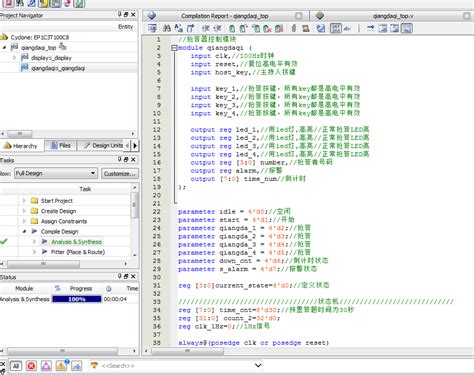This screenshot has height=375, width=474.
Task: Decrease indent using the left indent icon
Action: click(x=206, y=28)
